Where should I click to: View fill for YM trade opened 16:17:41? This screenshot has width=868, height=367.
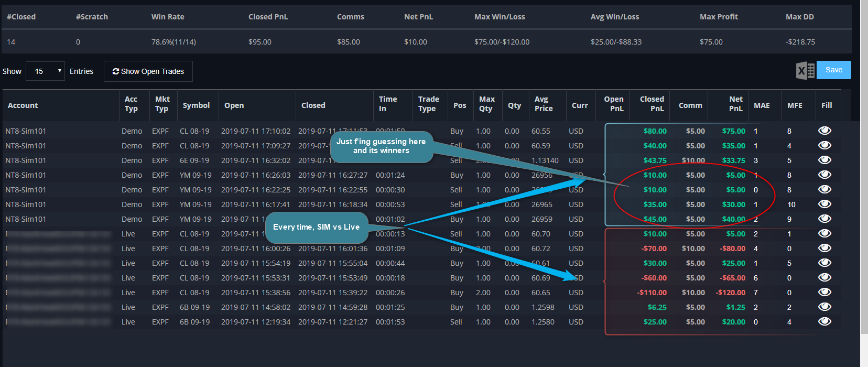pos(824,204)
